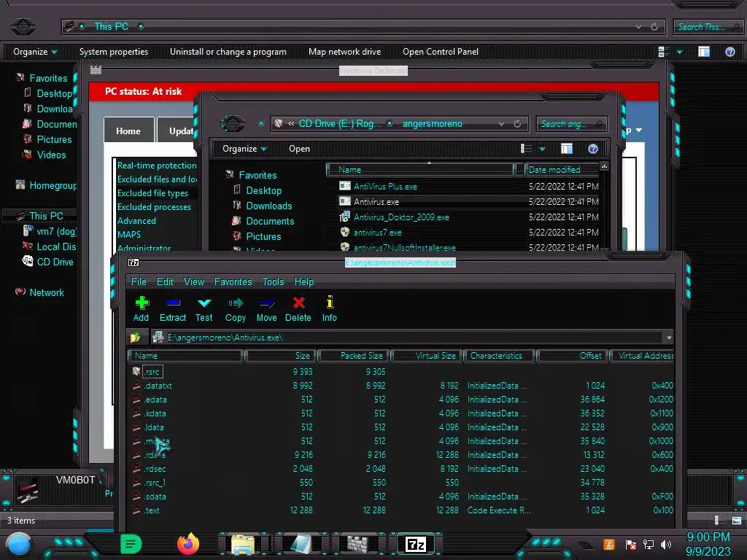The image size is (747, 560).
Task: Click the Start orb button
Action: 19,545
